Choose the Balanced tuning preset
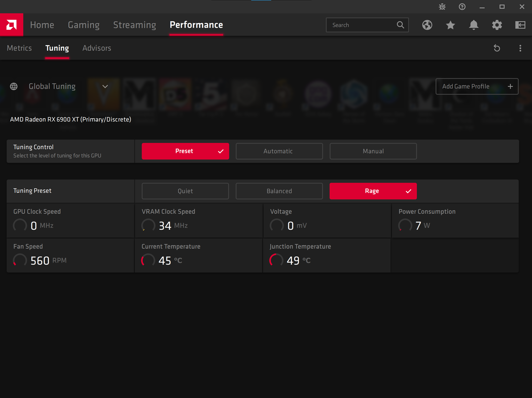Image resolution: width=532 pixels, height=398 pixels. pyautogui.click(x=279, y=191)
